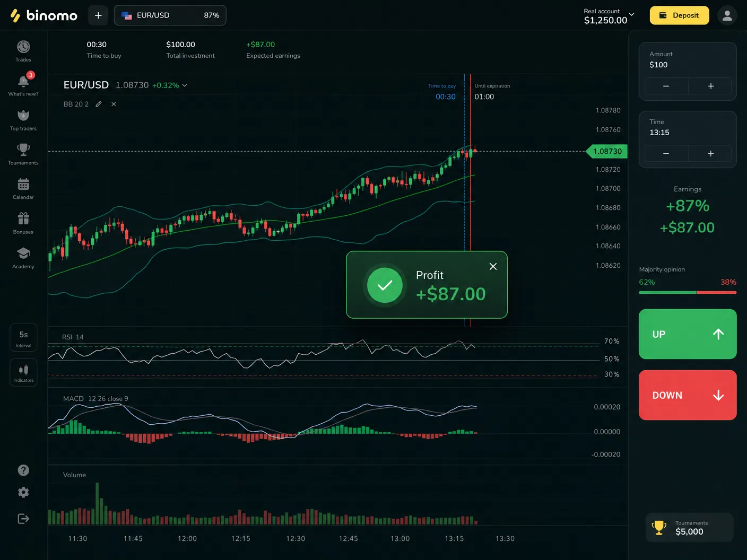Select the EUR/USD 87% asset tab
The image size is (747, 560).
pyautogui.click(x=170, y=15)
